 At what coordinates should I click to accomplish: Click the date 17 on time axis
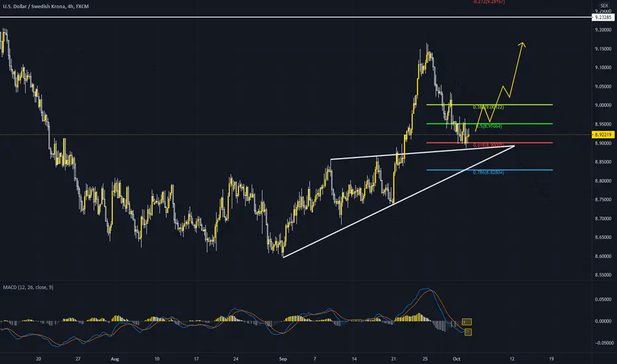pos(197,359)
